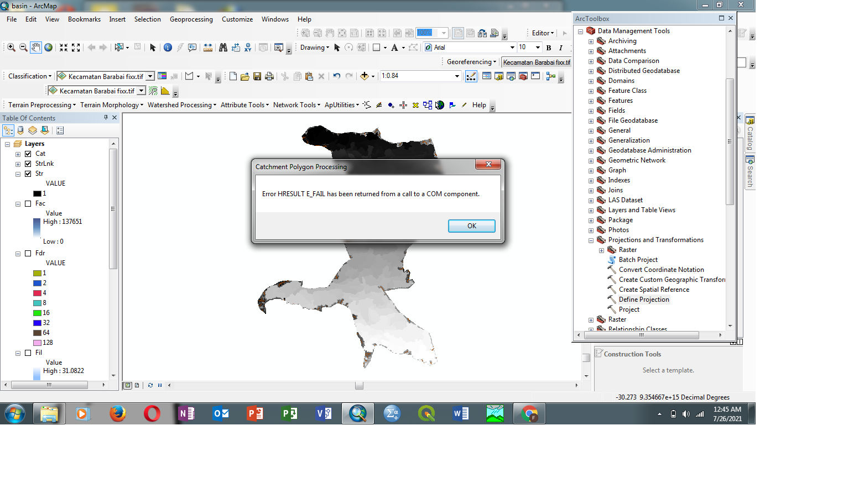Click the Fdr value 16 green swatch
The width and height of the screenshot is (864, 504).
(x=38, y=312)
